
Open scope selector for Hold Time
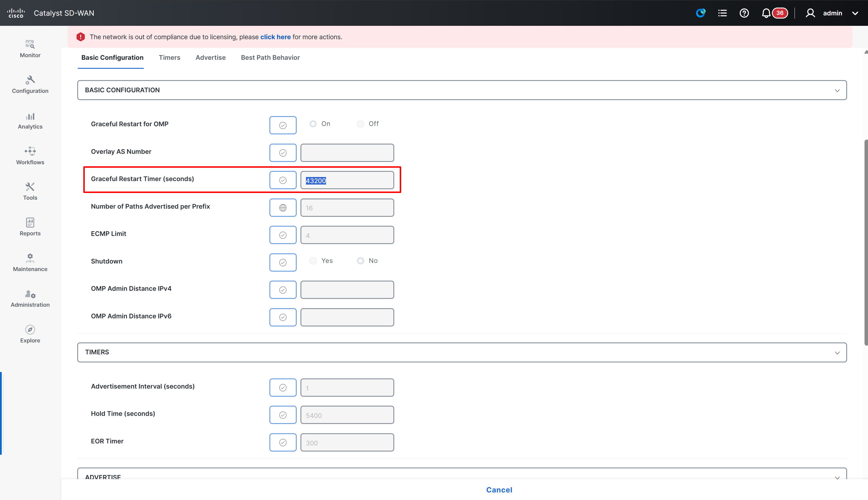[283, 415]
